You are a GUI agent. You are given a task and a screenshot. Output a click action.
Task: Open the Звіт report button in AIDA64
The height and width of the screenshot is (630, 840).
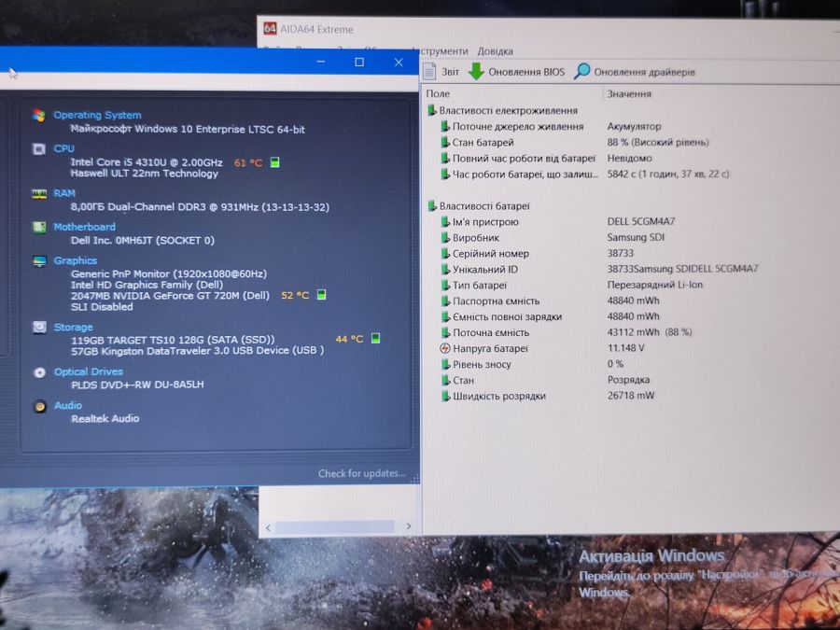point(441,72)
